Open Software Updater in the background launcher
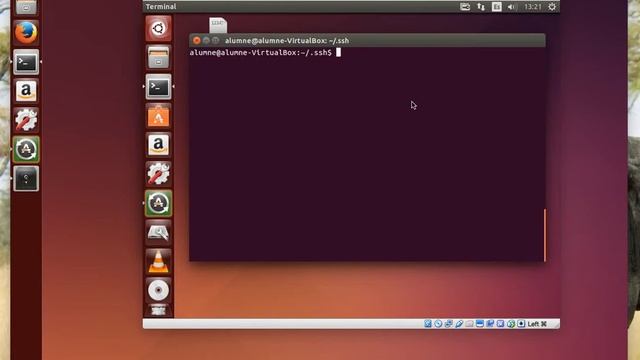640x360 pixels. pyautogui.click(x=26, y=149)
